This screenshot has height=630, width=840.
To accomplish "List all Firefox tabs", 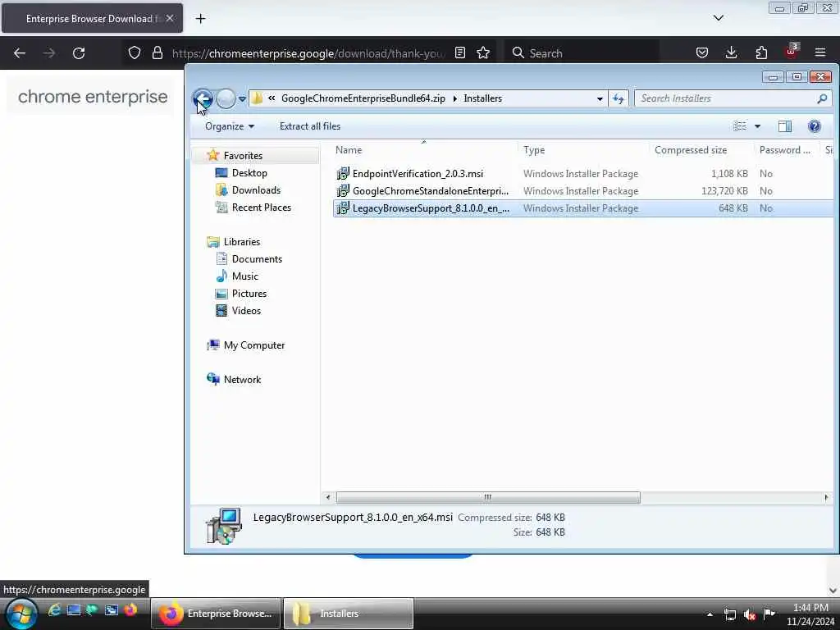I will (x=719, y=18).
